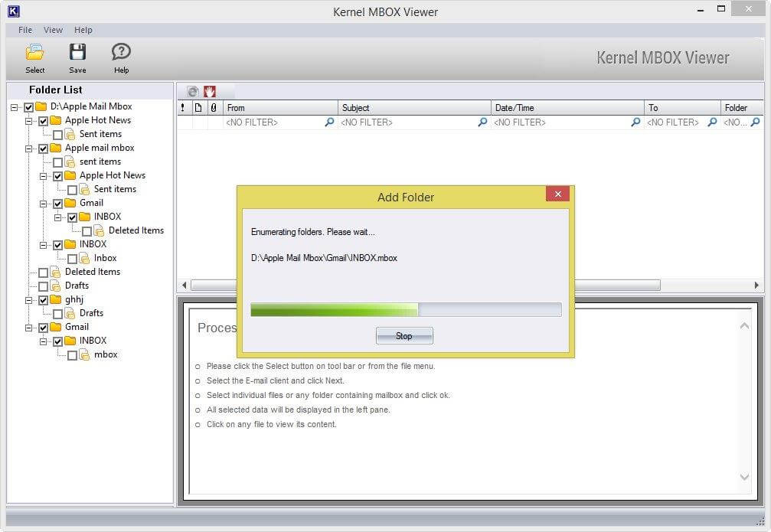Click the enumeration progress bar

pyautogui.click(x=406, y=309)
